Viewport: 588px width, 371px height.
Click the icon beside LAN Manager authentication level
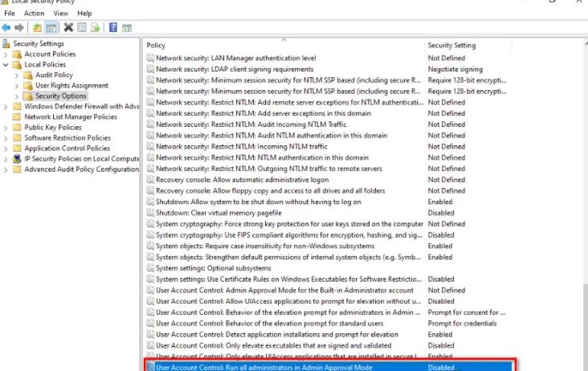tap(150, 58)
